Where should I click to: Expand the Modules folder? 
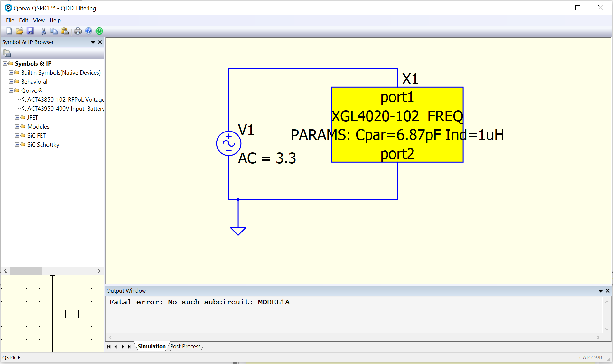click(17, 127)
